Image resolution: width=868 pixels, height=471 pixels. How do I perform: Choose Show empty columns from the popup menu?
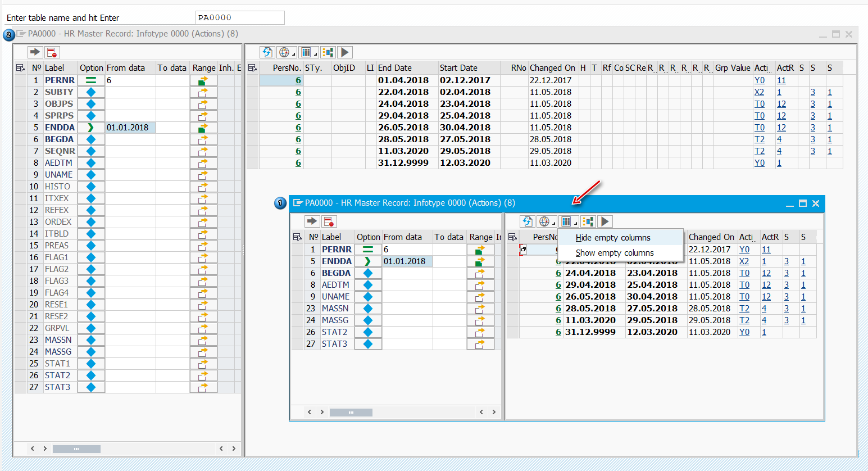point(615,253)
